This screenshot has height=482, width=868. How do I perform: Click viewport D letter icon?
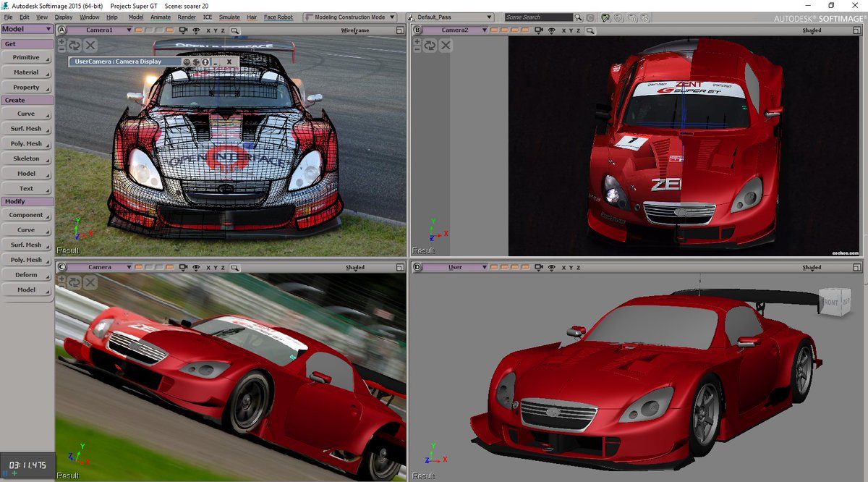coord(417,267)
